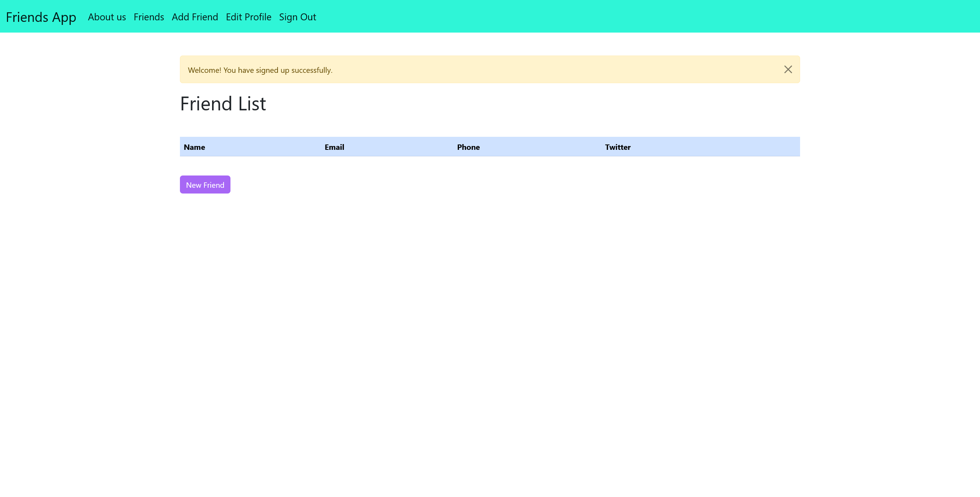
Task: Click the purple New Friend button
Action: (205, 185)
